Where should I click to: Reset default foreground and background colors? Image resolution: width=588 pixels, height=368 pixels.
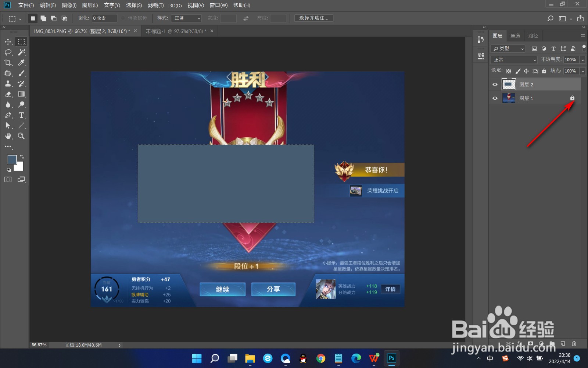tap(9, 170)
